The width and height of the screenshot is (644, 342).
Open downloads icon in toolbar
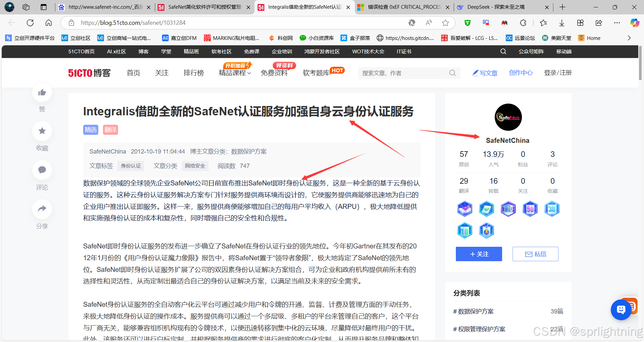(x=562, y=23)
